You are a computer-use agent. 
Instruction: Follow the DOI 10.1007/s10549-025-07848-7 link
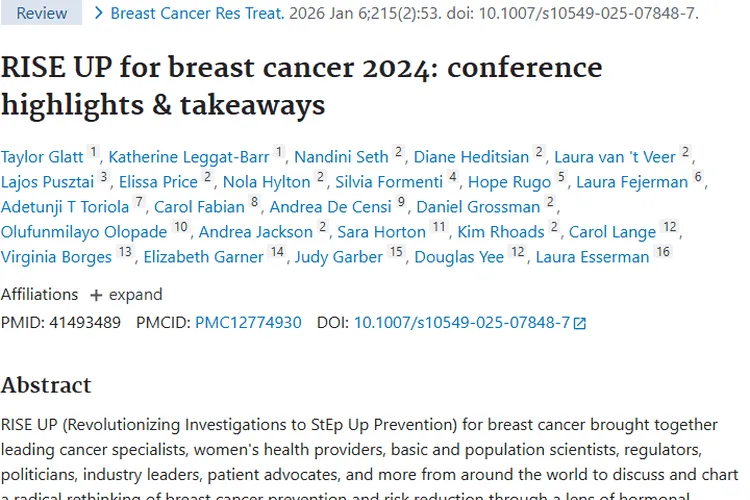pyautogui.click(x=462, y=322)
